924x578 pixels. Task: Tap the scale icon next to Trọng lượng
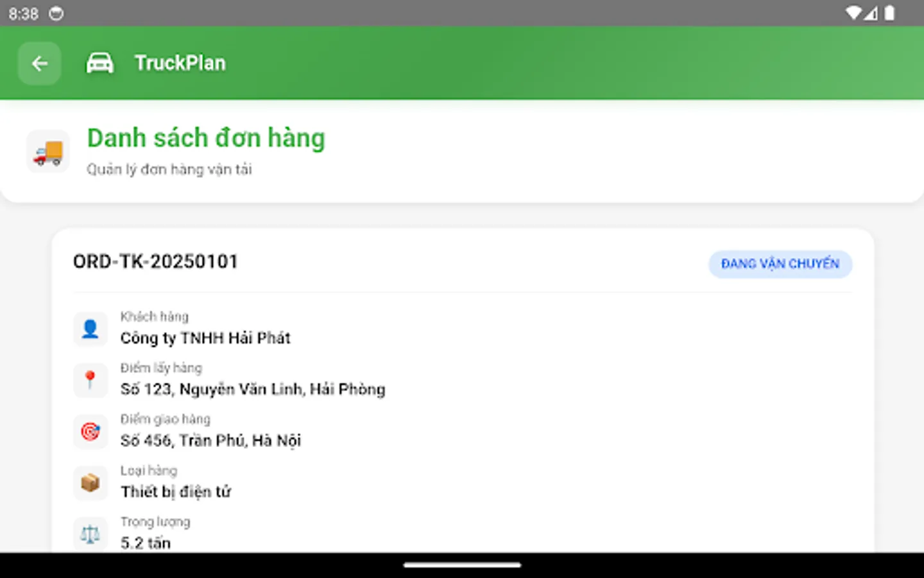pos(90,534)
